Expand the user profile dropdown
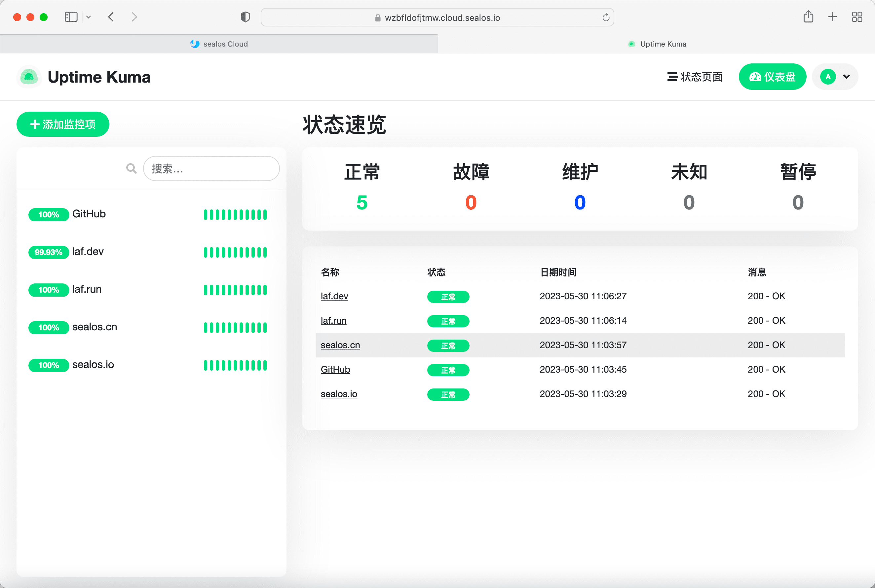The width and height of the screenshot is (875, 588). pos(835,77)
